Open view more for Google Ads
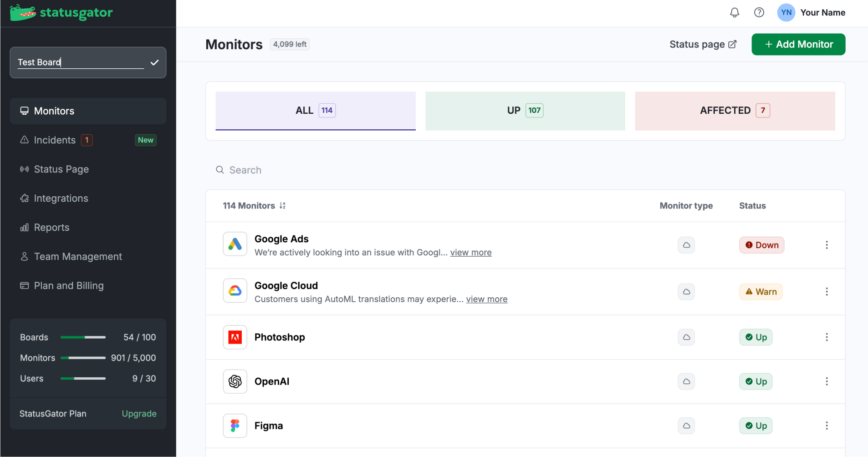 pyautogui.click(x=471, y=253)
